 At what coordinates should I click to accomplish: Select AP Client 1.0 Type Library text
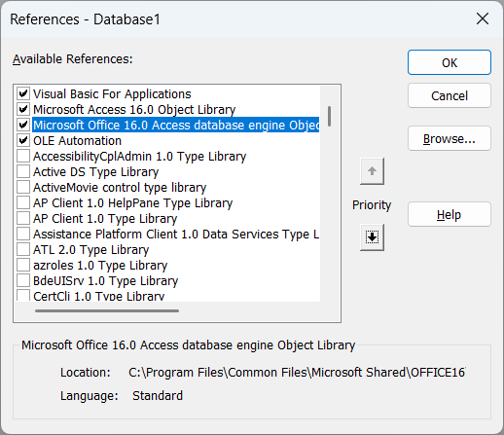pyautogui.click(x=105, y=219)
